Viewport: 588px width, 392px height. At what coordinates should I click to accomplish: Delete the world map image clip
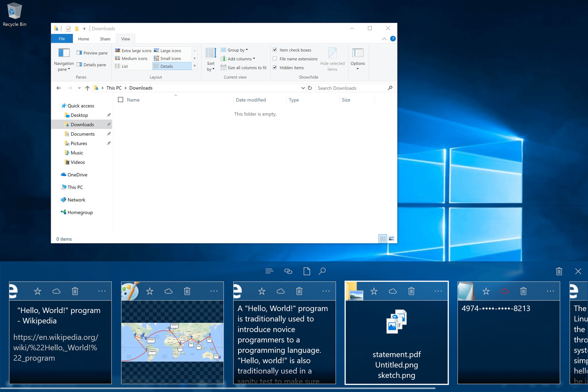pos(187,291)
